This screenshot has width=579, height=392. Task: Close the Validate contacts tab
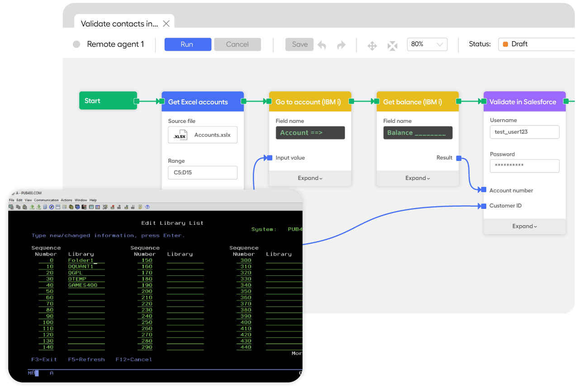(x=166, y=24)
